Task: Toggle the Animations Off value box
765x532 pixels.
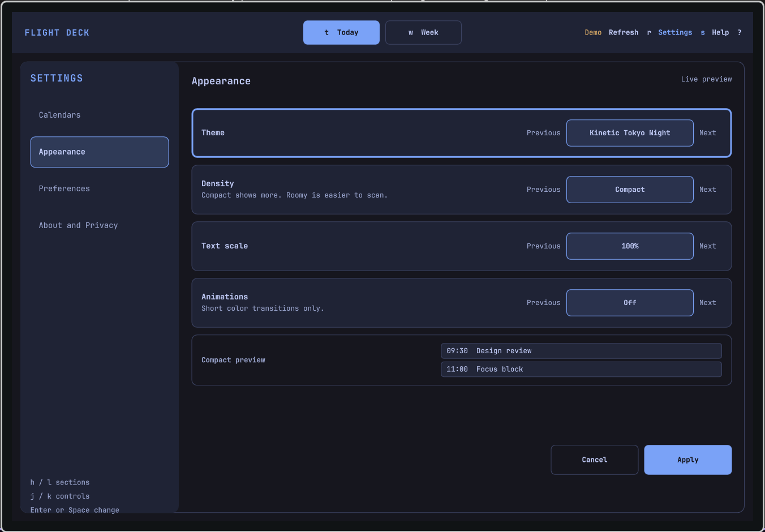Action: point(630,303)
